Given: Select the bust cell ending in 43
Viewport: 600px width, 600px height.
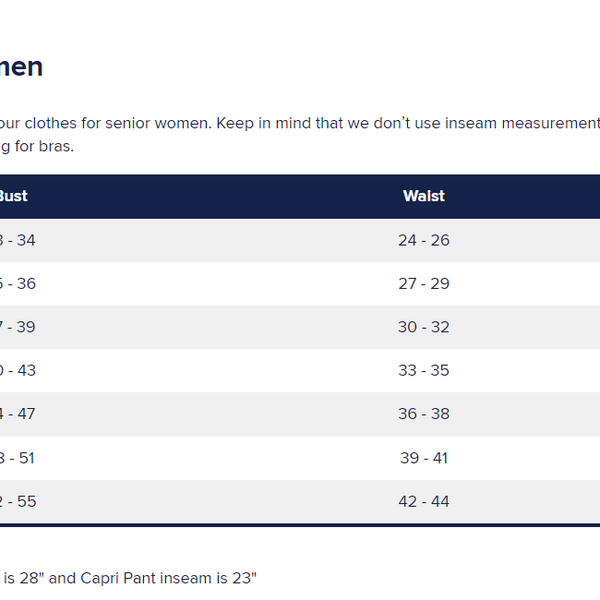Looking at the screenshot, I should (x=18, y=371).
